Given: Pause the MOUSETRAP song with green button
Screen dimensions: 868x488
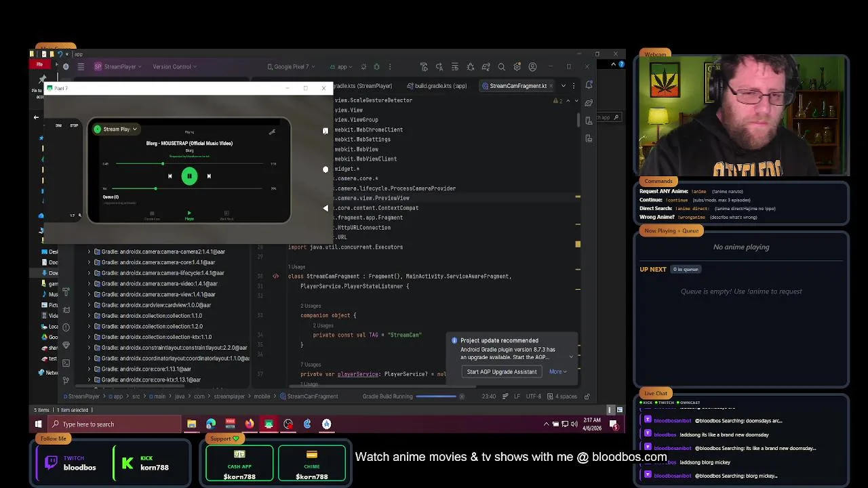Looking at the screenshot, I should pyautogui.click(x=189, y=176).
